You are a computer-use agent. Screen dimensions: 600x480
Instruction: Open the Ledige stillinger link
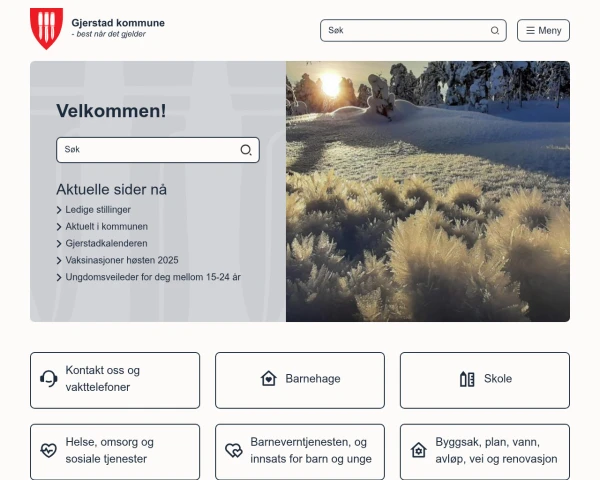98,210
